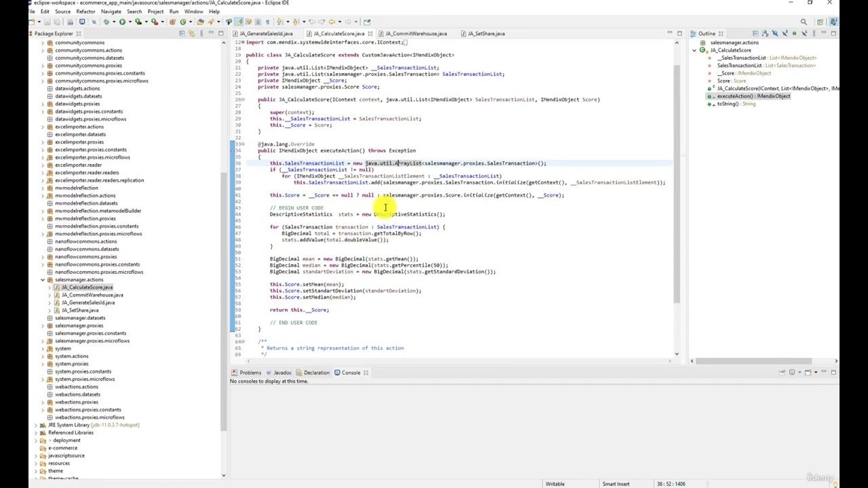Click the Outline horizontal scrollbar

click(x=753, y=361)
